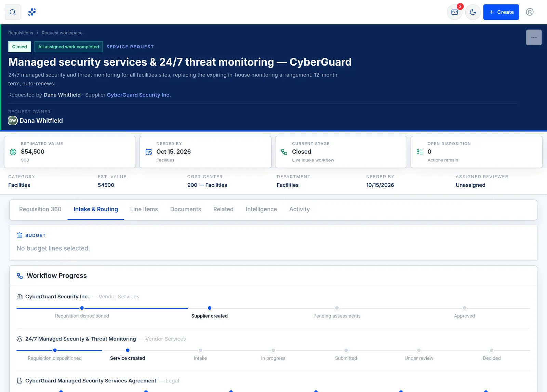The height and width of the screenshot is (392, 547).
Task: Open the Documents tab
Action: pos(186,209)
